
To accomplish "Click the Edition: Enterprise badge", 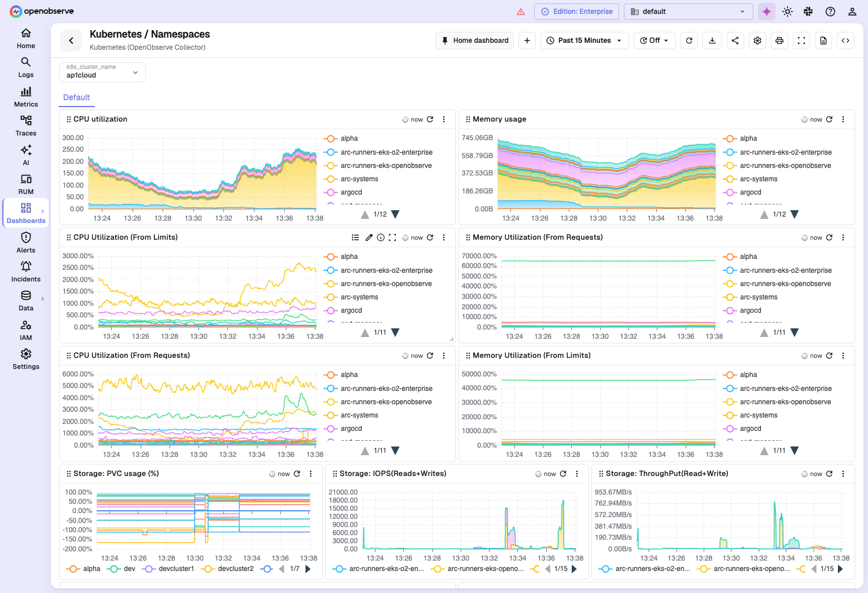I will [x=576, y=12].
